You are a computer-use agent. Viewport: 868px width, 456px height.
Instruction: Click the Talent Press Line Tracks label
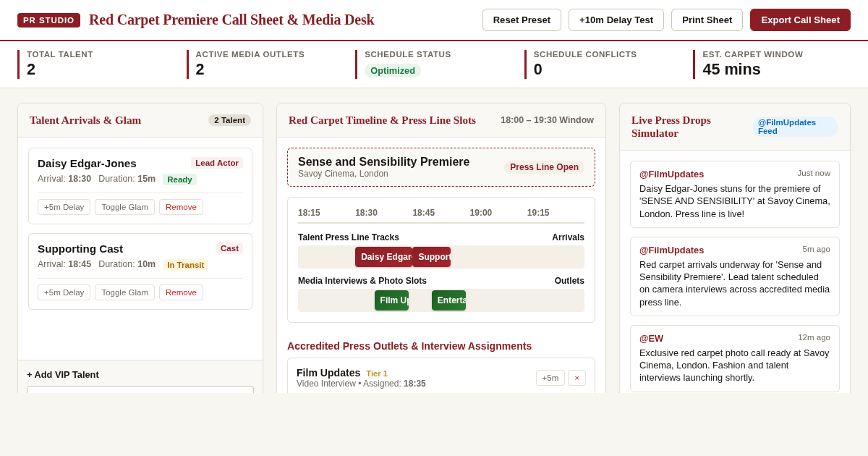click(x=349, y=237)
